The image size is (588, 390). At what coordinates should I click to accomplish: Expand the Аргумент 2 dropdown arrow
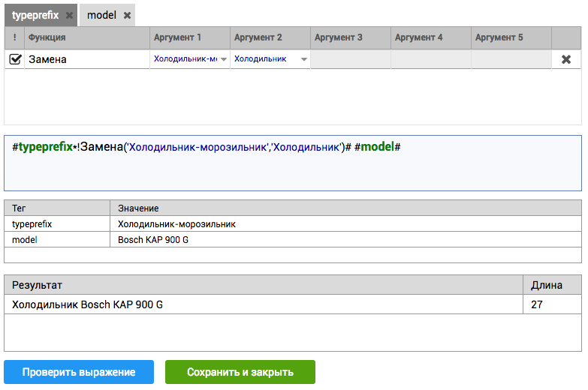click(x=303, y=59)
